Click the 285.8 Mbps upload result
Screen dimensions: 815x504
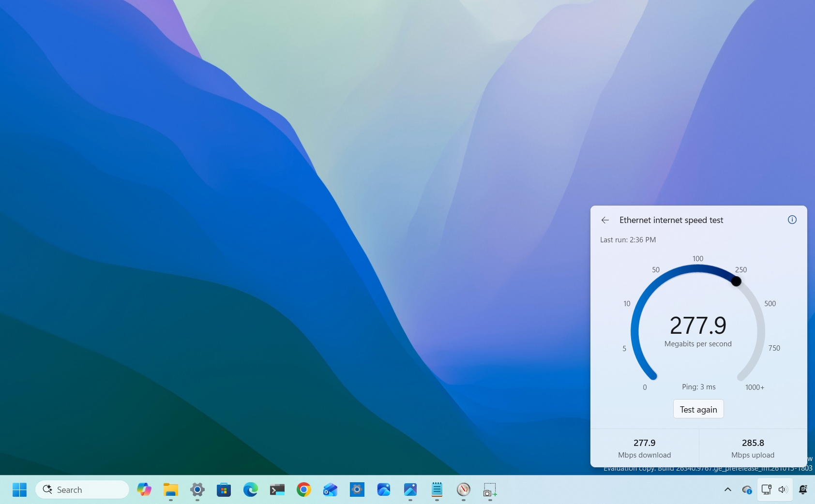[x=753, y=448]
